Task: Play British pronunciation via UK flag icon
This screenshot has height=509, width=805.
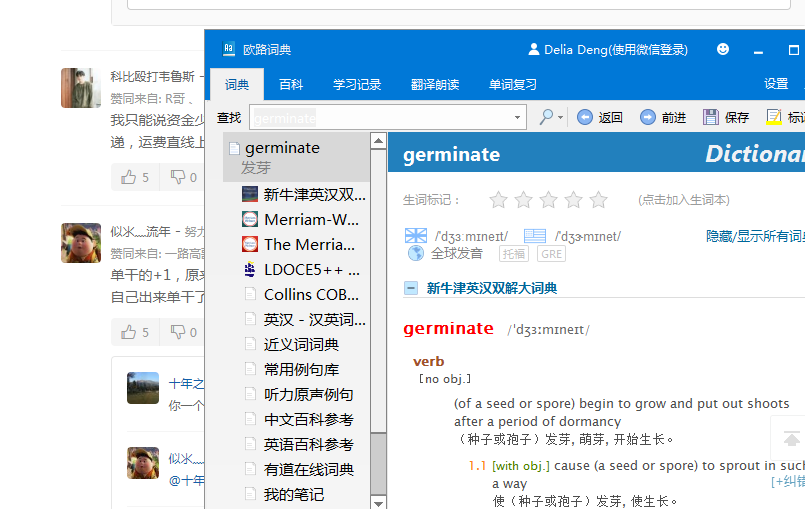Action: point(416,236)
